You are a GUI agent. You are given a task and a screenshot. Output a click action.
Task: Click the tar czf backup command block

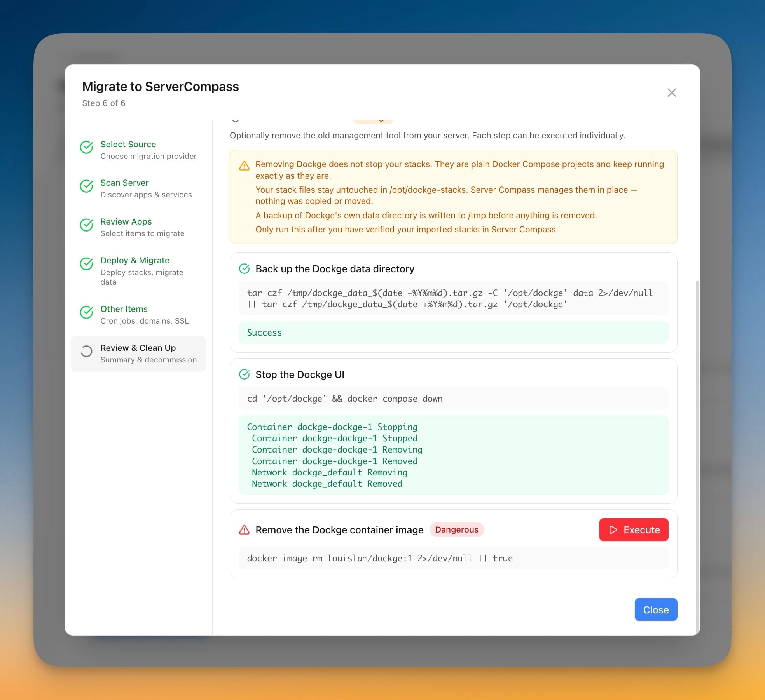453,299
